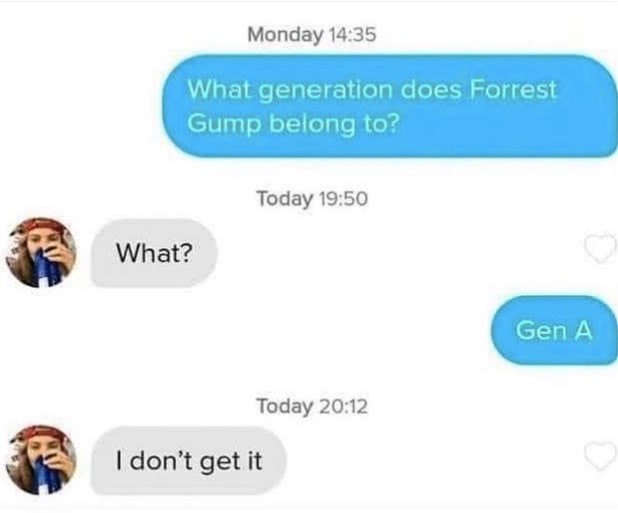View sender's picture under Today 20:12
This screenshot has height=513, width=618.
click(41, 460)
